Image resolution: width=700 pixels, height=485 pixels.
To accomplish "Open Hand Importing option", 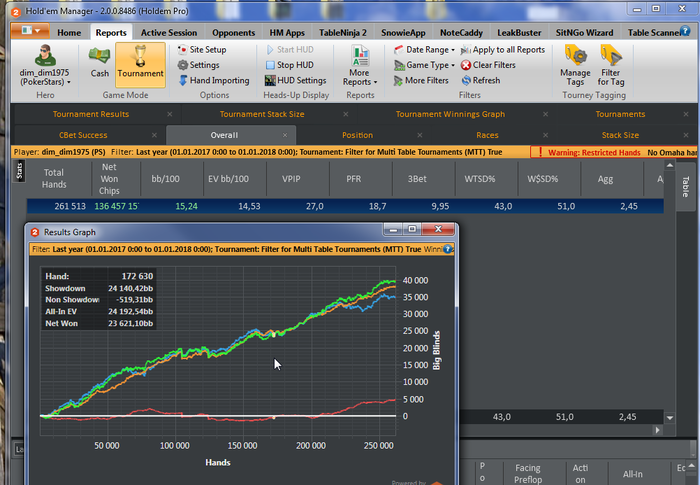I will (x=214, y=80).
